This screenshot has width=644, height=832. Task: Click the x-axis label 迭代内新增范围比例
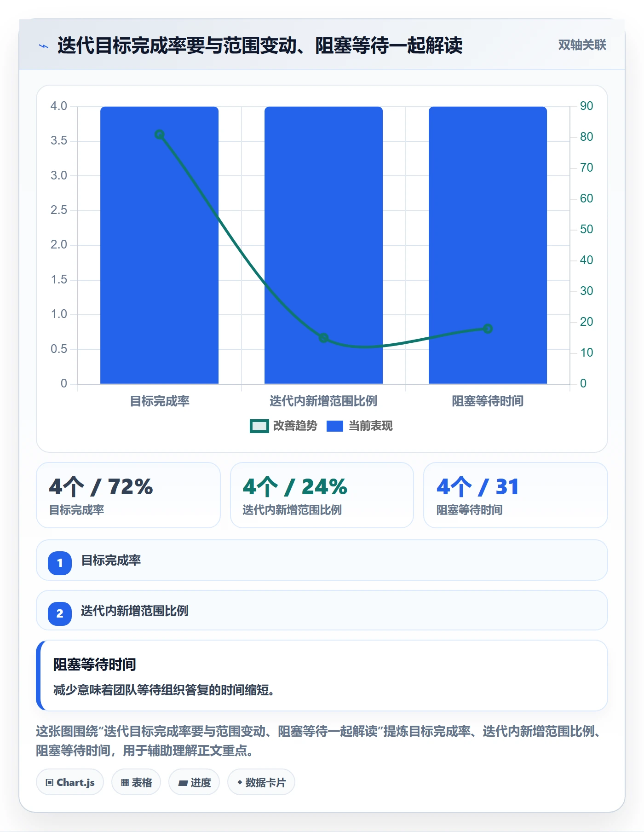323,401
